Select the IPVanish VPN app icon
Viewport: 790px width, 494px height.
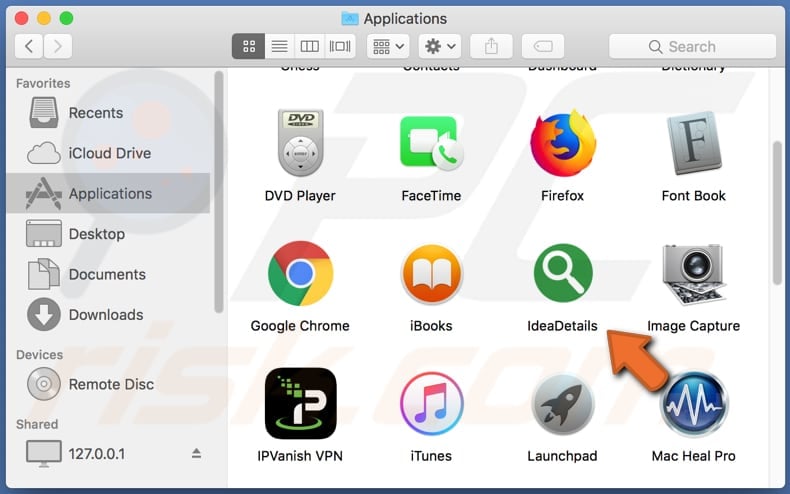click(x=300, y=403)
